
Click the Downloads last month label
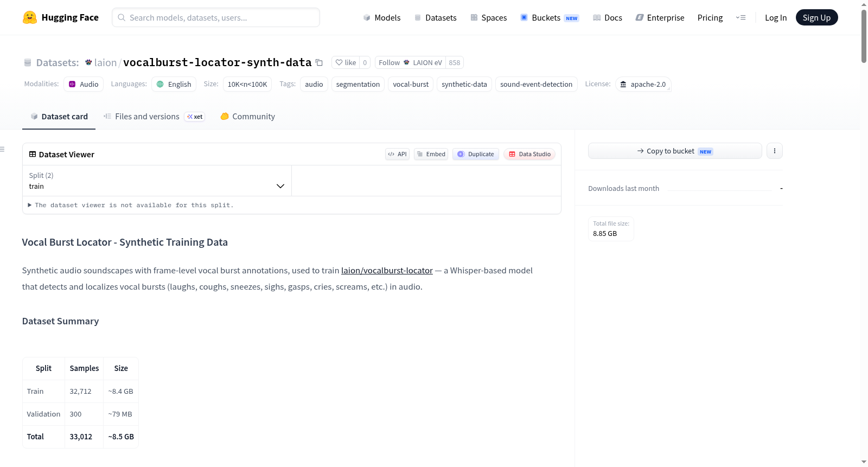click(x=624, y=188)
